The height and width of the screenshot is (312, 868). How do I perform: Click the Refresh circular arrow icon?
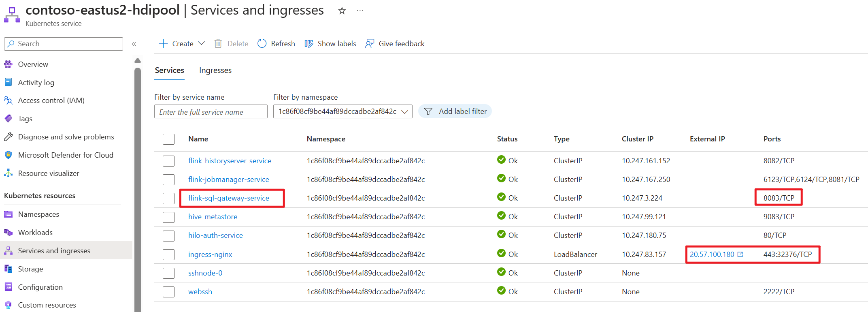262,43
